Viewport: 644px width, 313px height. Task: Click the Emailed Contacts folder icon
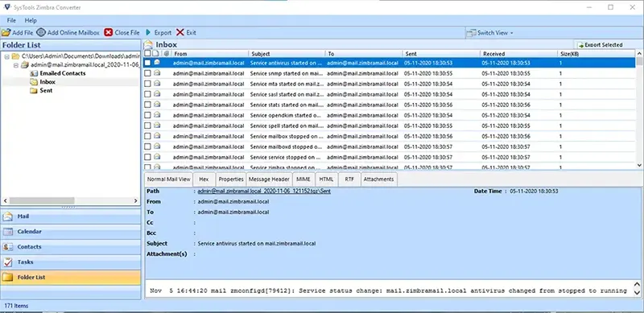pyautogui.click(x=34, y=73)
